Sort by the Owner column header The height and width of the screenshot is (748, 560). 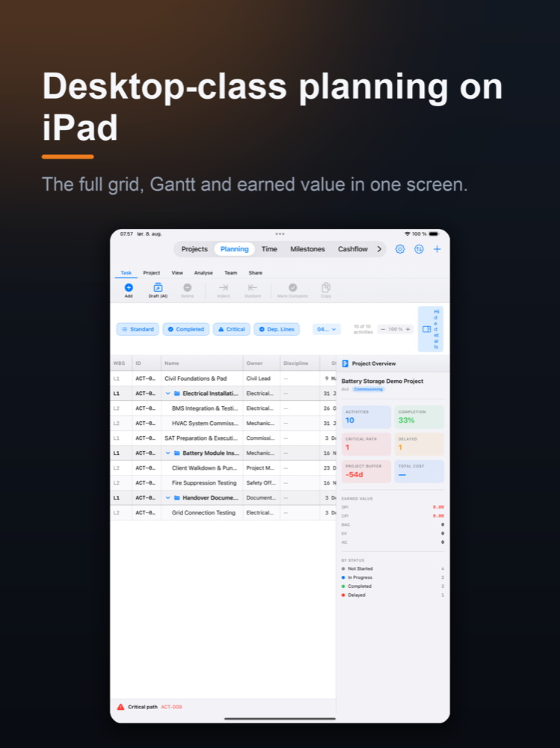click(262, 364)
